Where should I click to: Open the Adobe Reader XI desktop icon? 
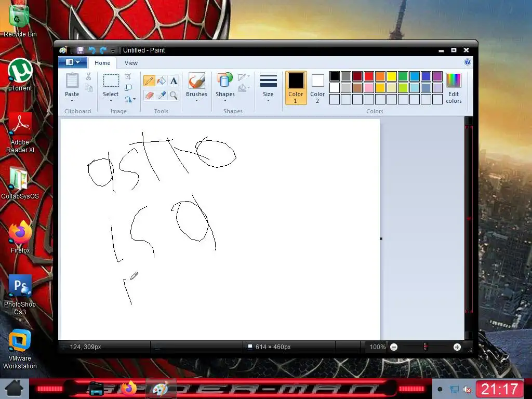(20, 133)
